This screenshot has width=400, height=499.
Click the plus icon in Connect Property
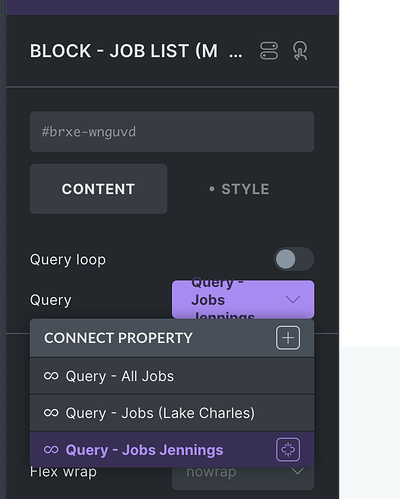(x=288, y=338)
